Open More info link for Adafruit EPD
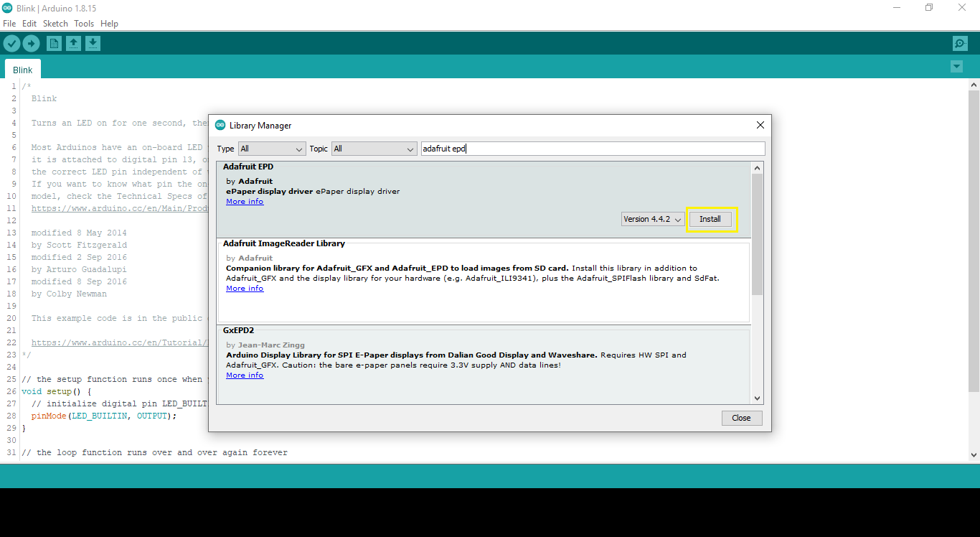The image size is (980, 537). pyautogui.click(x=245, y=202)
